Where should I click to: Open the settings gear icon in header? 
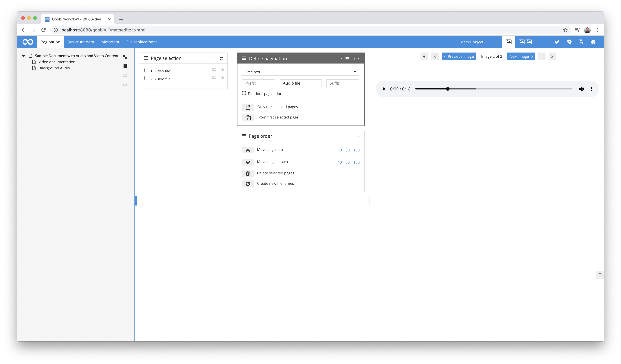pos(569,42)
